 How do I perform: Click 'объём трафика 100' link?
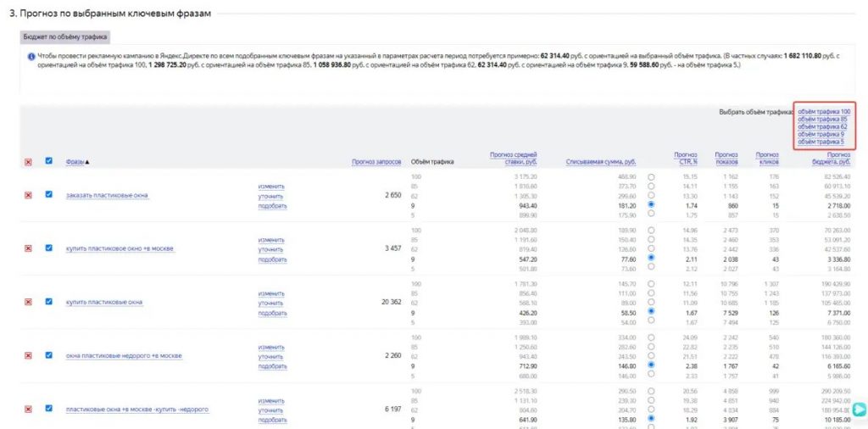click(824, 111)
